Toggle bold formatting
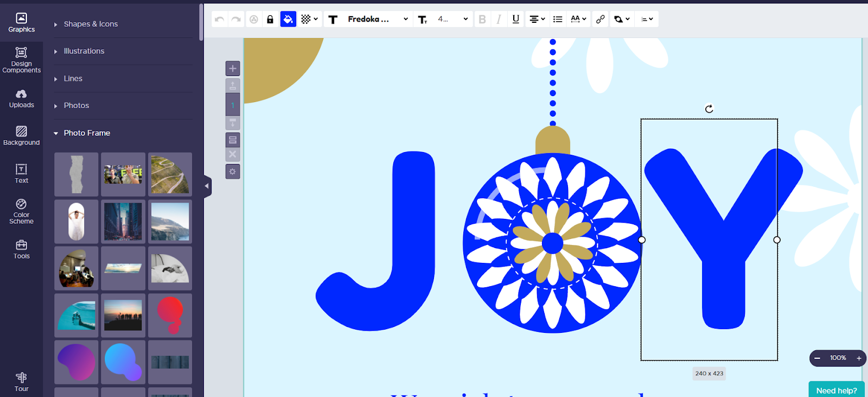868x397 pixels. coord(482,19)
